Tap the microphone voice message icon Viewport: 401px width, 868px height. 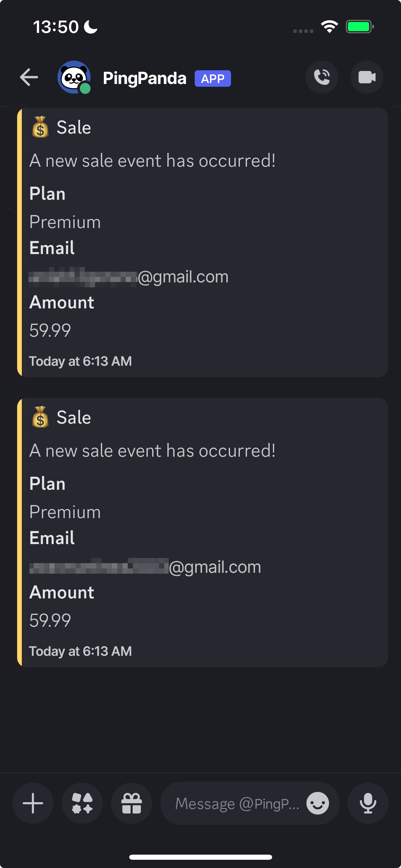(x=368, y=803)
